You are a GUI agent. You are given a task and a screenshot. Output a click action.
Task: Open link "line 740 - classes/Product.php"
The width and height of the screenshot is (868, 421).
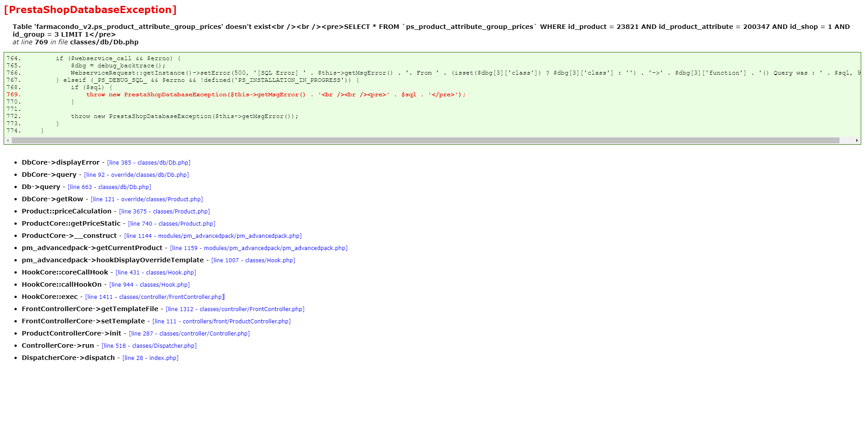click(172, 224)
